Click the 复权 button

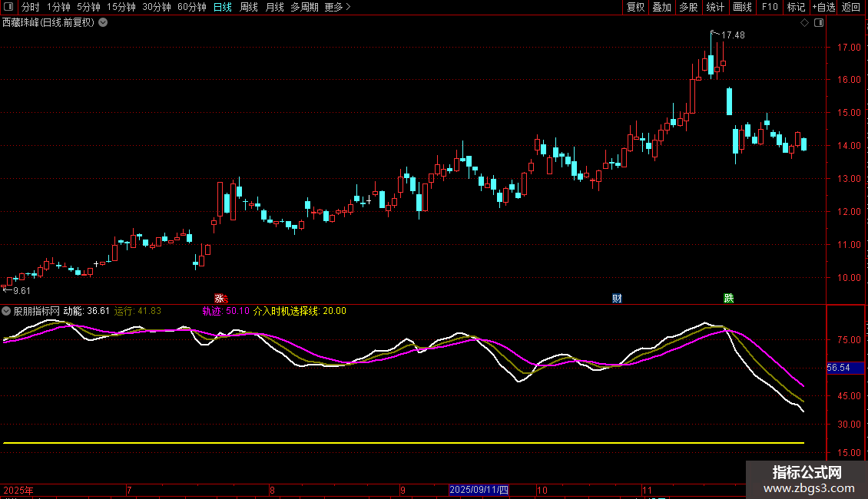[x=635, y=7]
